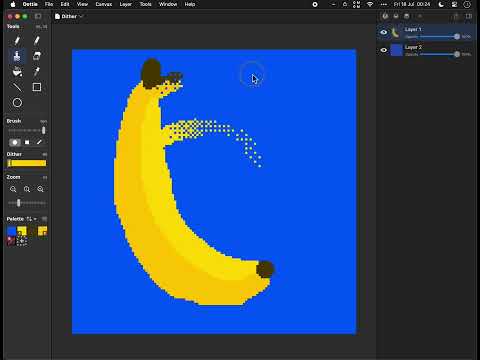This screenshot has width=480, height=360.
Task: Hide Layer 2 with eye icon
Action: pos(384,50)
